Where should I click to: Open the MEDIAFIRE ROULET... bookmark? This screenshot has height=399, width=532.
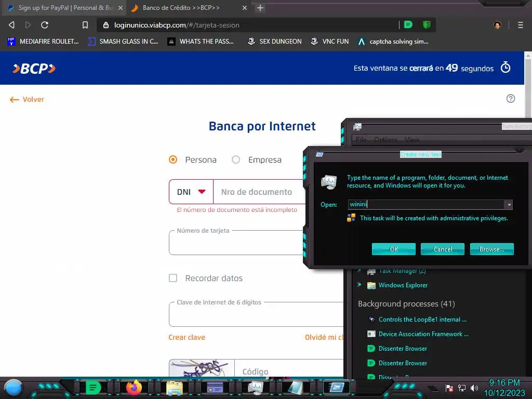pyautogui.click(x=43, y=42)
